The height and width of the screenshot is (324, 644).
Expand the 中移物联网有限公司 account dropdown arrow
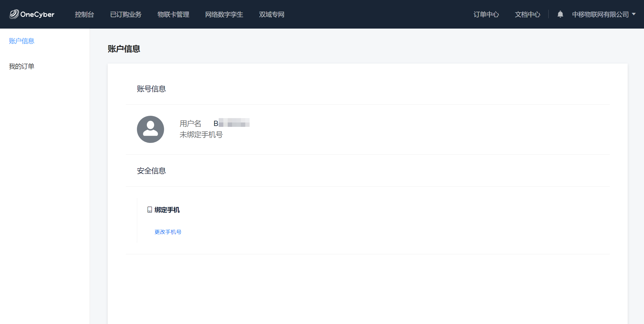point(634,14)
